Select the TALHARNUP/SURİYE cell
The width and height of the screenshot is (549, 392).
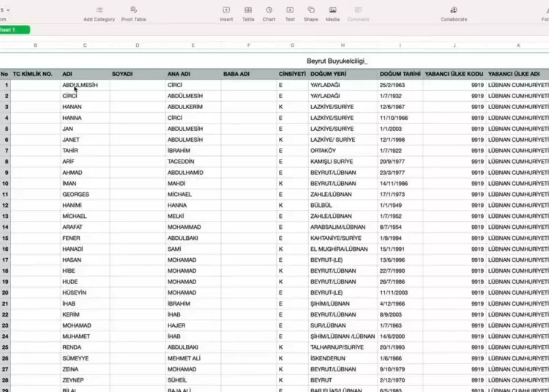click(343, 347)
